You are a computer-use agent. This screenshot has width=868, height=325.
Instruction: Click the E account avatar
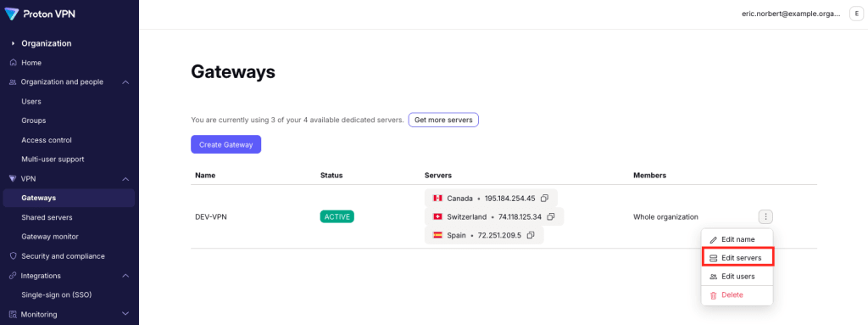pos(857,14)
